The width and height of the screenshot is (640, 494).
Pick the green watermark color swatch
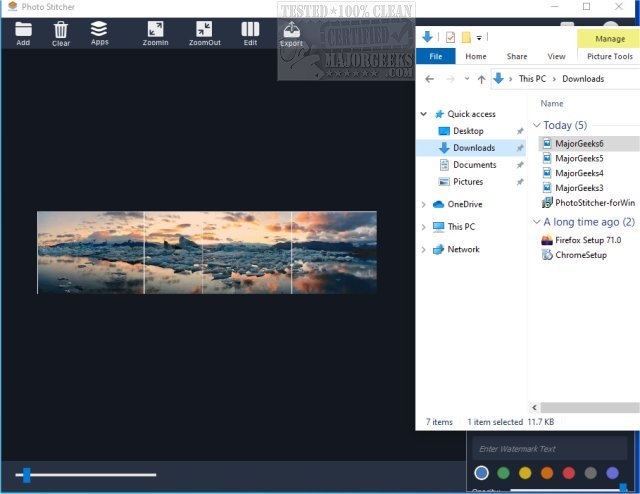tap(503, 473)
